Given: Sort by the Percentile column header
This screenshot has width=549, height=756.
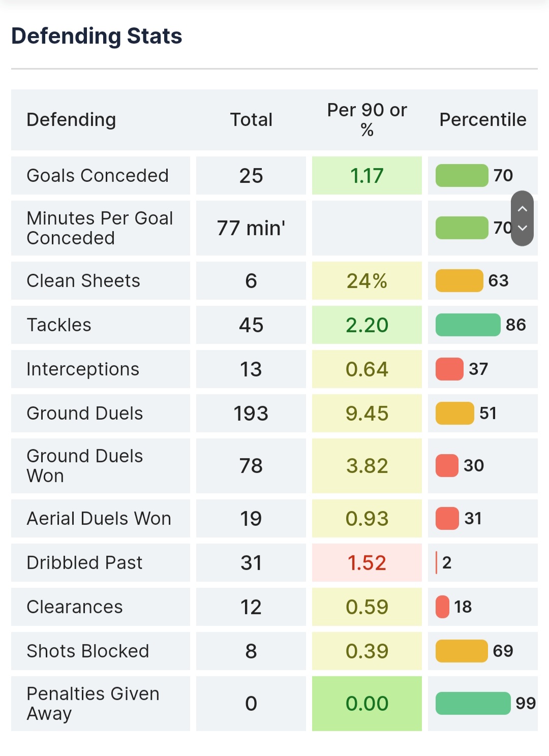Looking at the screenshot, I should [x=483, y=120].
